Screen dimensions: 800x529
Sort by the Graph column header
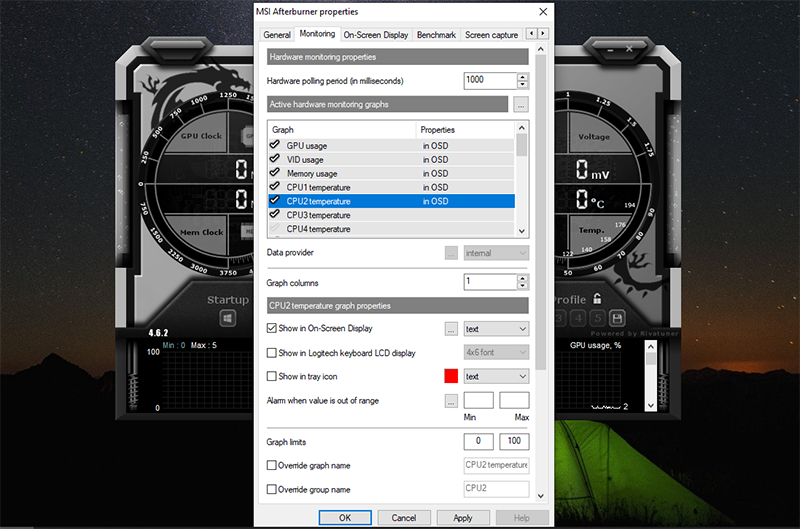coord(341,130)
